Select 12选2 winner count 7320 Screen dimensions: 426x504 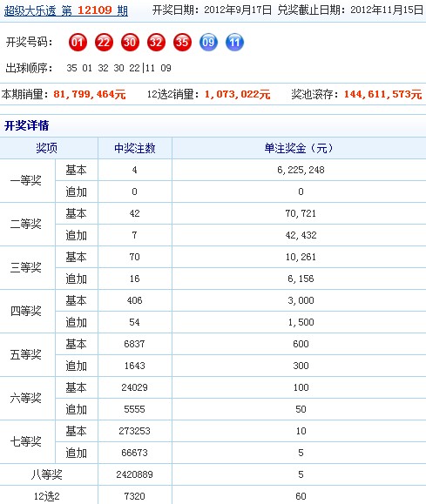[x=134, y=496]
